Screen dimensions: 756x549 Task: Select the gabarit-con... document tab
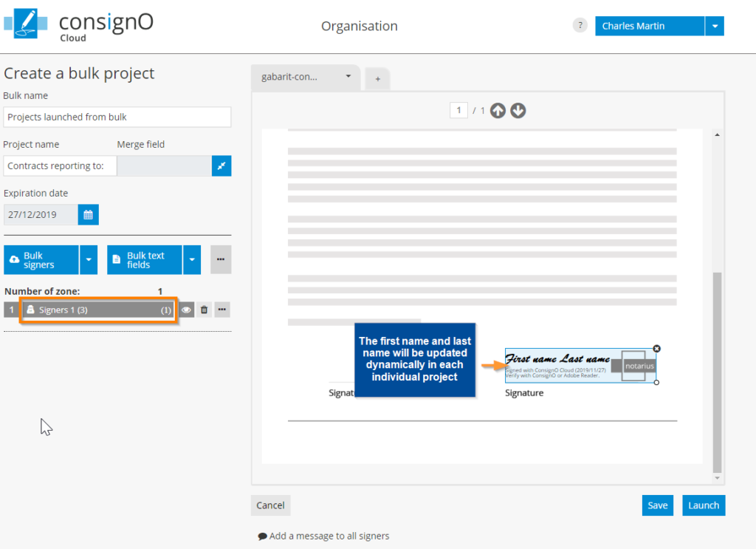299,77
